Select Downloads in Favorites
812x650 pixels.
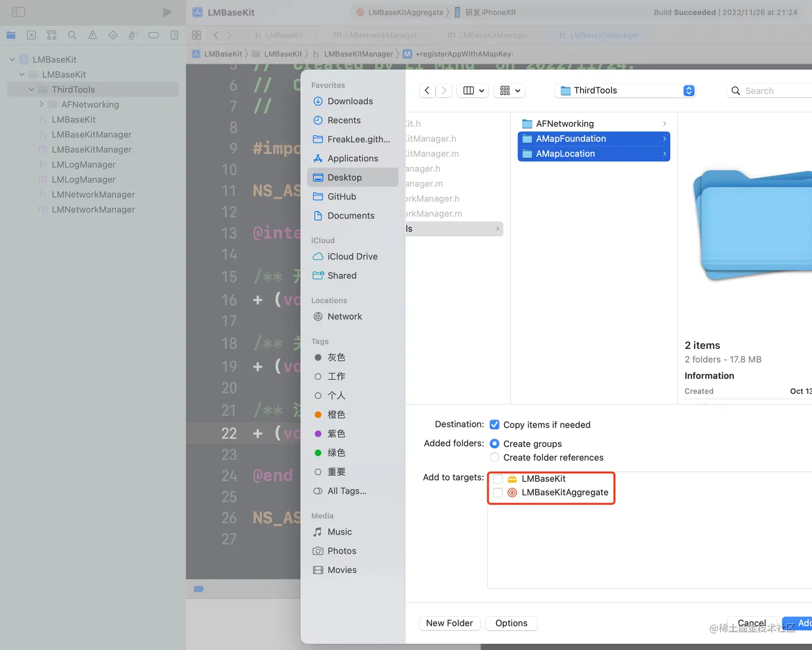352,101
